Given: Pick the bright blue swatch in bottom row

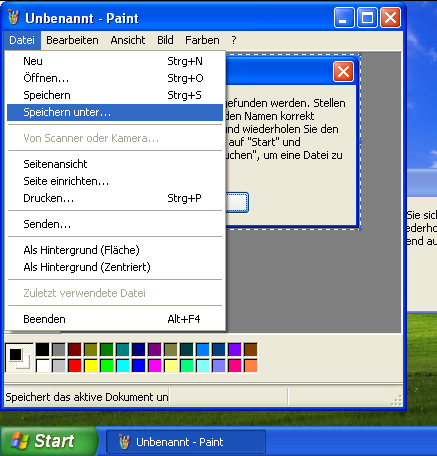Looking at the screenshot, I should (139, 366).
